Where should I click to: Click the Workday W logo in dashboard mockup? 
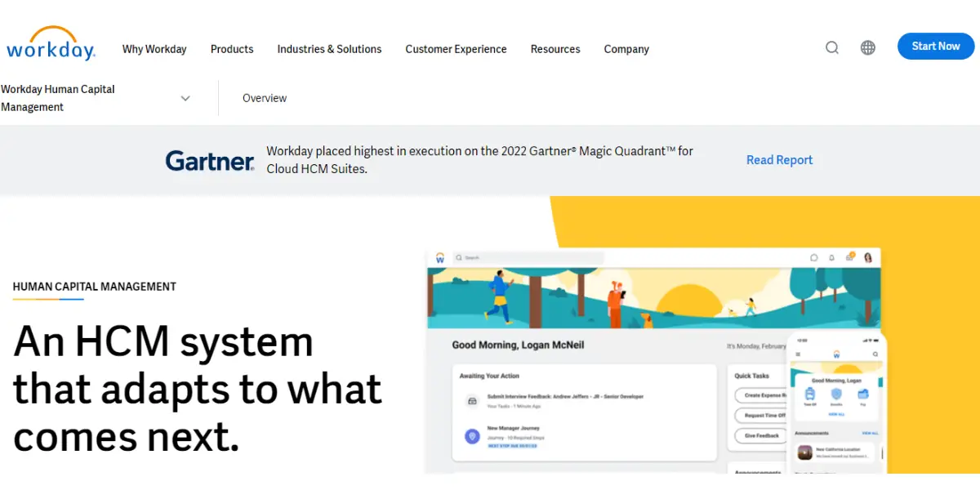(439, 257)
